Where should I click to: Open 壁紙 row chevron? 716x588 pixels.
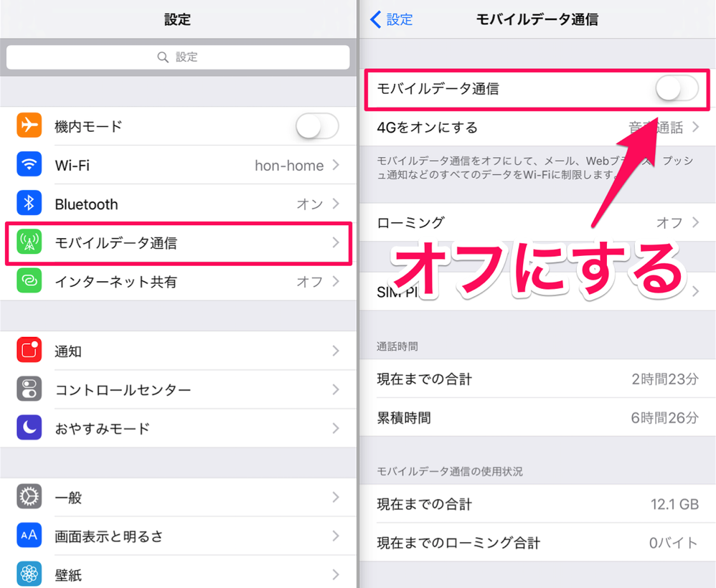pyautogui.click(x=336, y=575)
